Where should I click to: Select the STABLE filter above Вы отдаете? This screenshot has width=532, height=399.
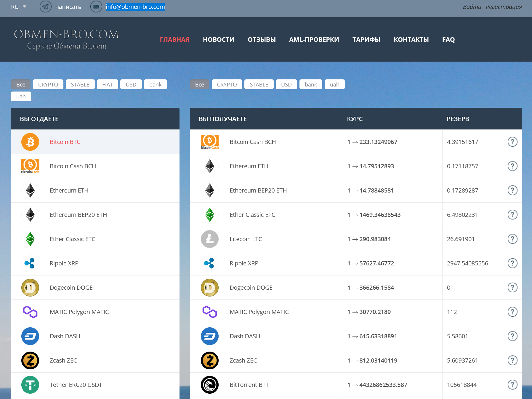80,84
